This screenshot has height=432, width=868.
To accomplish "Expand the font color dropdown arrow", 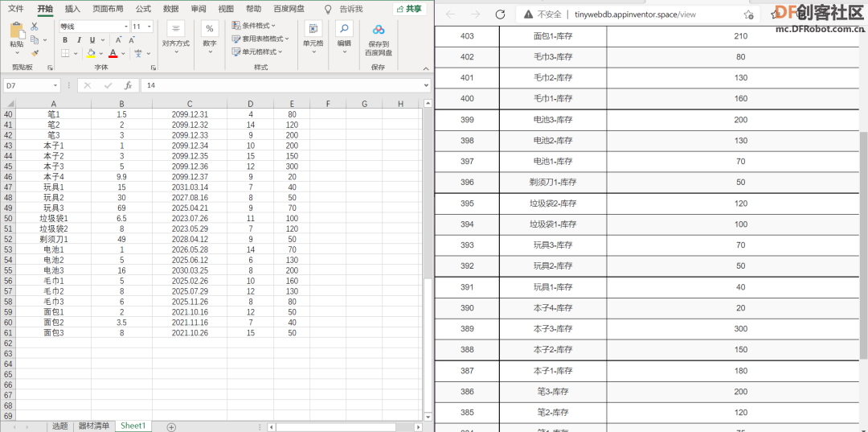I will tap(123, 54).
